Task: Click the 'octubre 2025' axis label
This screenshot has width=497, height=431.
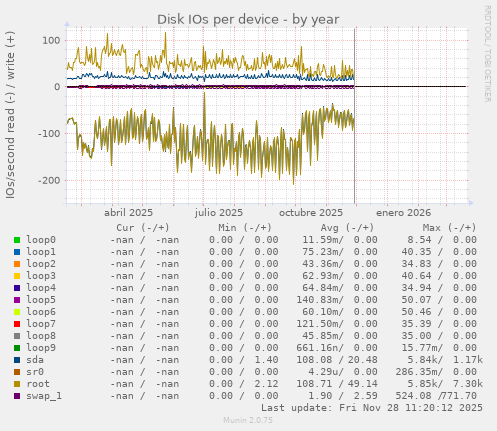Action: 311,213
